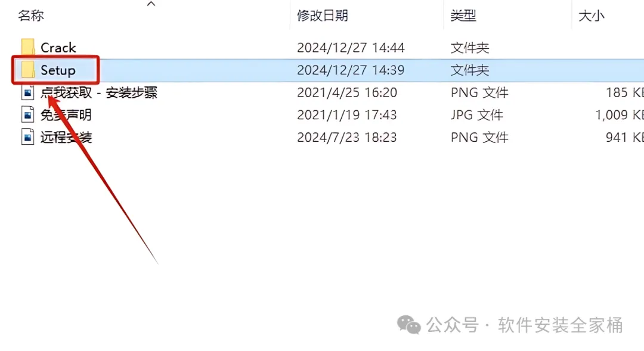
Task: Sort files by 名称 column header
Action: 31,15
